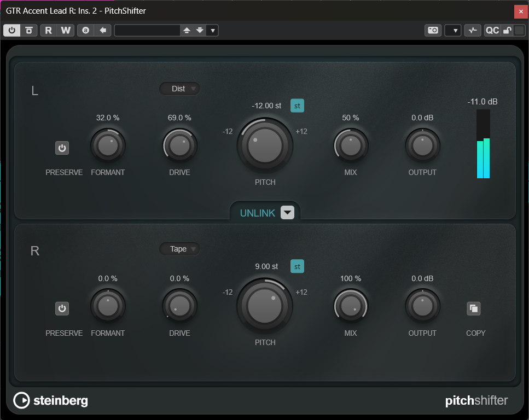Image resolution: width=529 pixels, height=420 pixels.
Task: Click the preset name field
Action: click(x=147, y=31)
